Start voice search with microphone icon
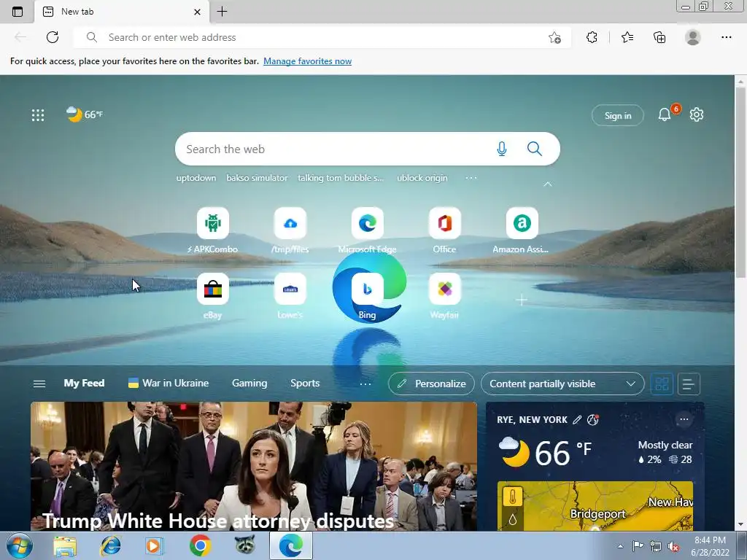Screen dimensions: 747x560 coord(502,149)
